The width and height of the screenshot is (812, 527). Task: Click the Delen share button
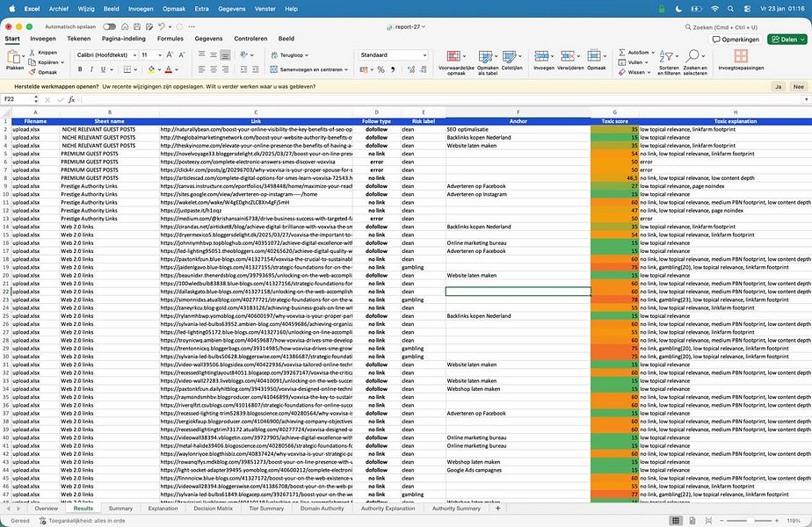point(787,38)
